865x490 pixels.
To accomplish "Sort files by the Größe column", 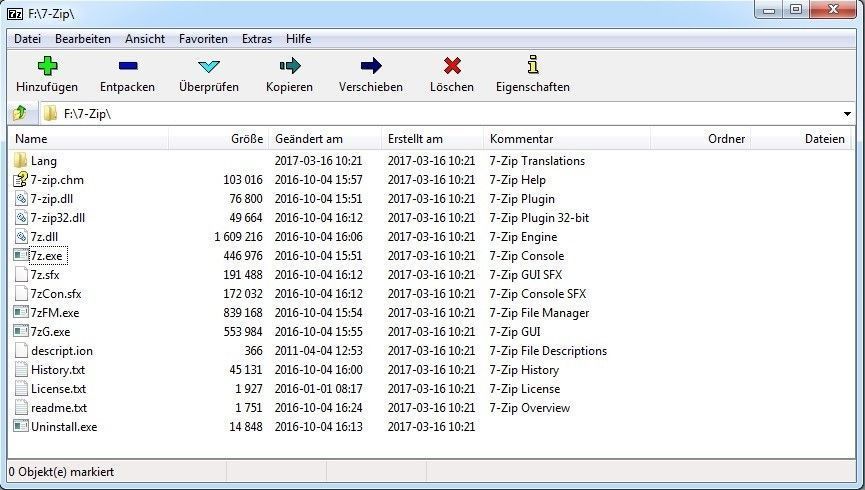I will point(246,139).
